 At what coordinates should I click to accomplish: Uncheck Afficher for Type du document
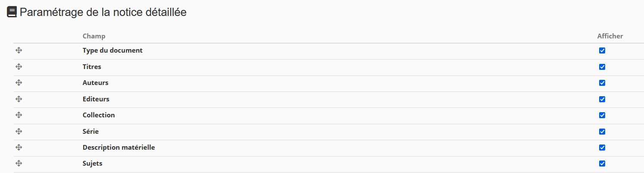(x=602, y=50)
